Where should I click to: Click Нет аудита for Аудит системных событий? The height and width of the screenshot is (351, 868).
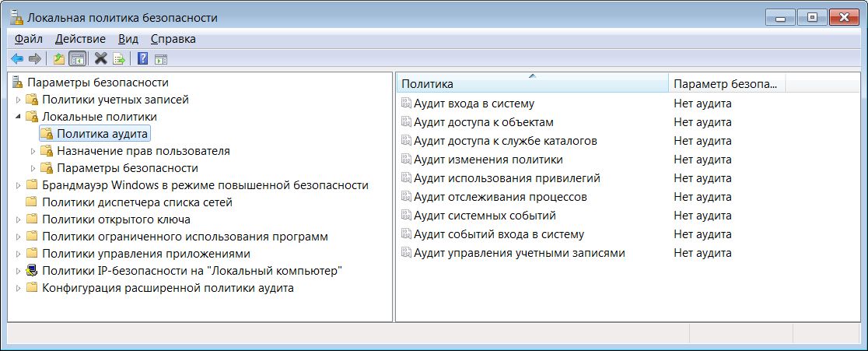(x=702, y=216)
